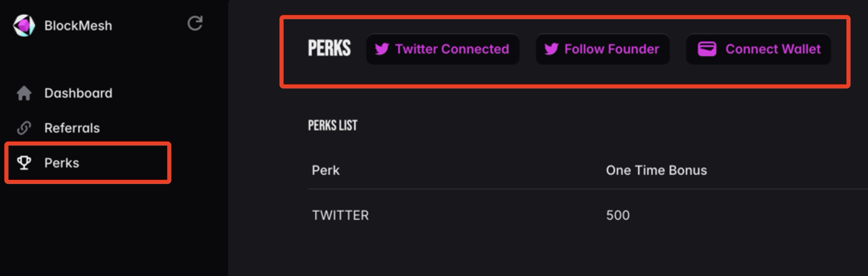868x276 pixels.
Task: Click the Dashboard home icon
Action: 24,93
